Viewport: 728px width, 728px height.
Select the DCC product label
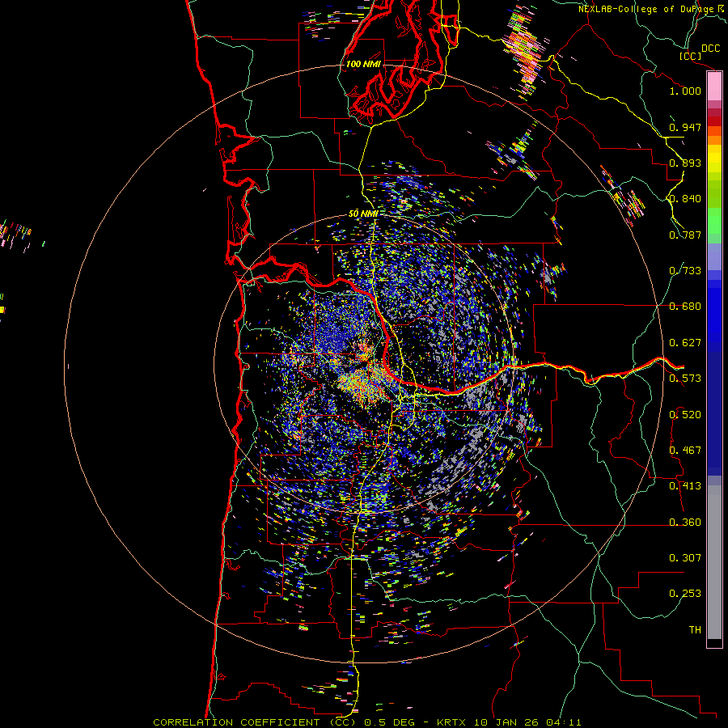710,49
